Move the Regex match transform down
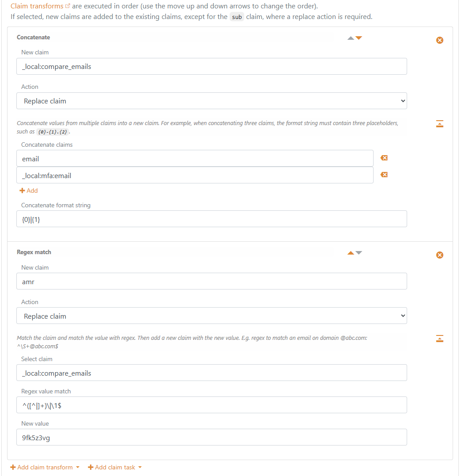This screenshot has height=476, width=461. [x=359, y=253]
